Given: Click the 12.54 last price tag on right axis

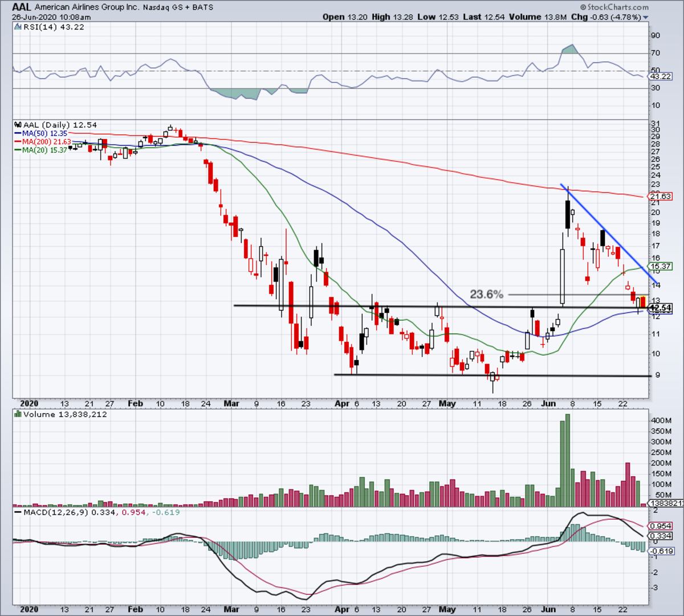Looking at the screenshot, I should pyautogui.click(x=659, y=308).
